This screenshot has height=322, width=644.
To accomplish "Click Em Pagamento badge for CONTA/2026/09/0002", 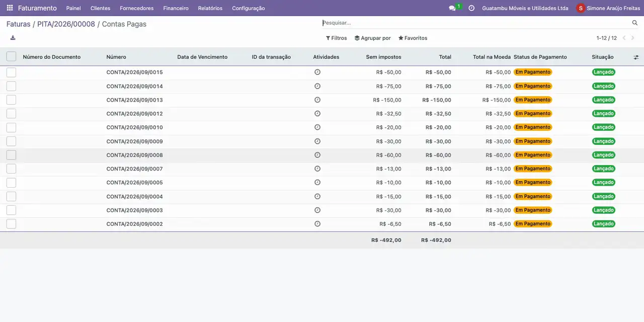I will [533, 224].
